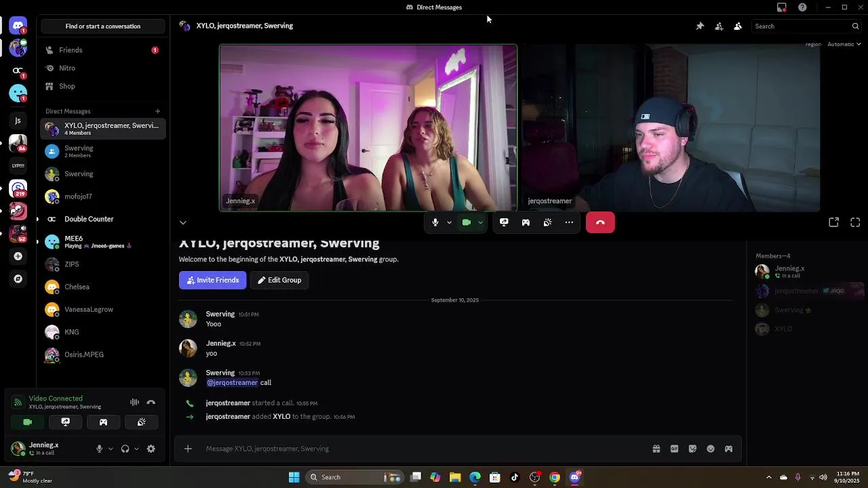Open the soundboard in the call bar
Viewport: 868px width, 488px height.
[x=547, y=222]
